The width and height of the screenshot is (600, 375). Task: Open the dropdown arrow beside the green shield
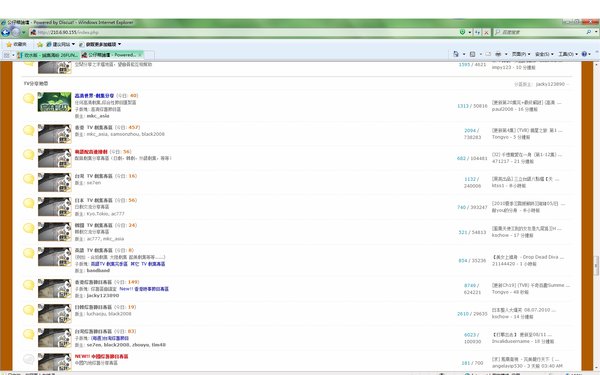pos(470,33)
